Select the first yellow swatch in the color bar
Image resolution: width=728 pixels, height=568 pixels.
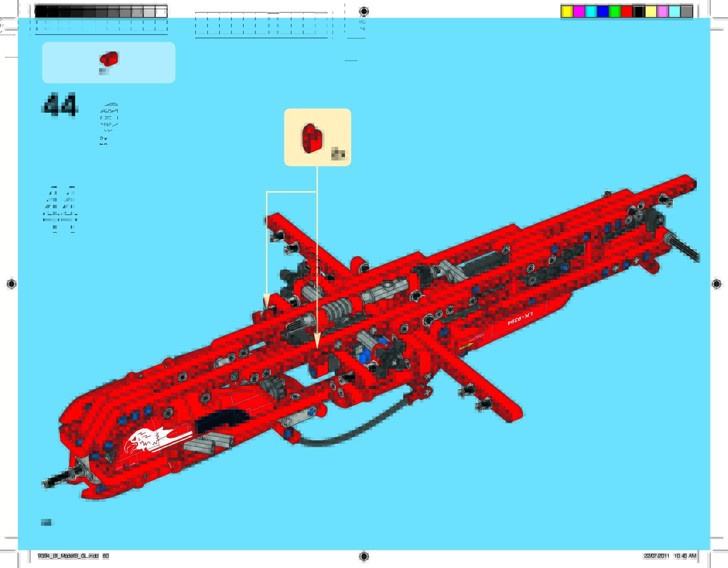[567, 12]
